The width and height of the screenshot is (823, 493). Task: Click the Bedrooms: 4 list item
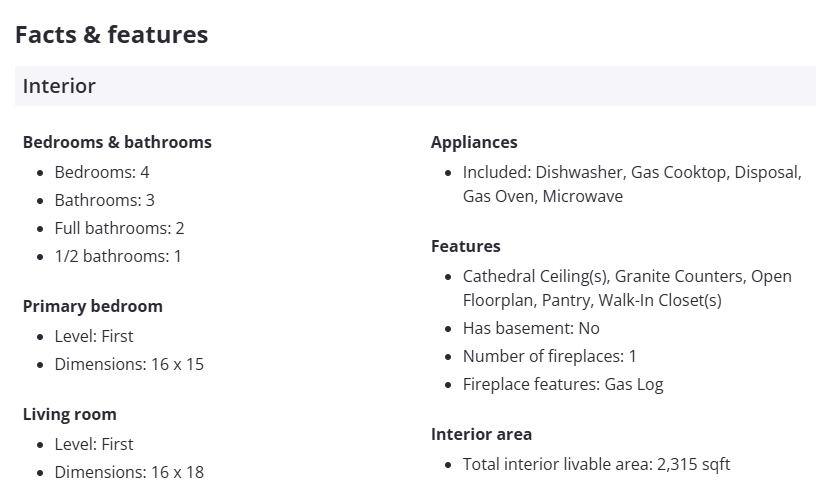[102, 172]
